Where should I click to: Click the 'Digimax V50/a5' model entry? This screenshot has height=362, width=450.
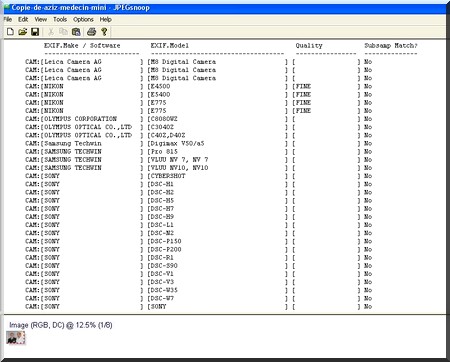(x=177, y=143)
